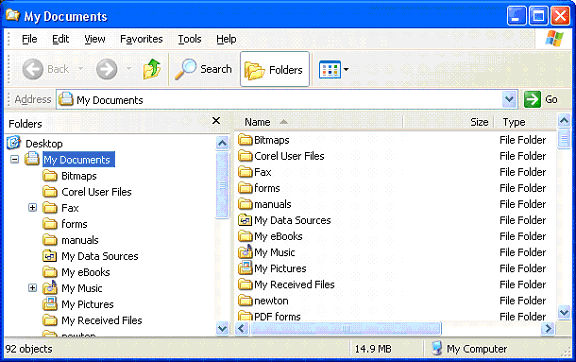Select Bitmaps folder in the tree
The image size is (576, 362).
pyautogui.click(x=79, y=176)
